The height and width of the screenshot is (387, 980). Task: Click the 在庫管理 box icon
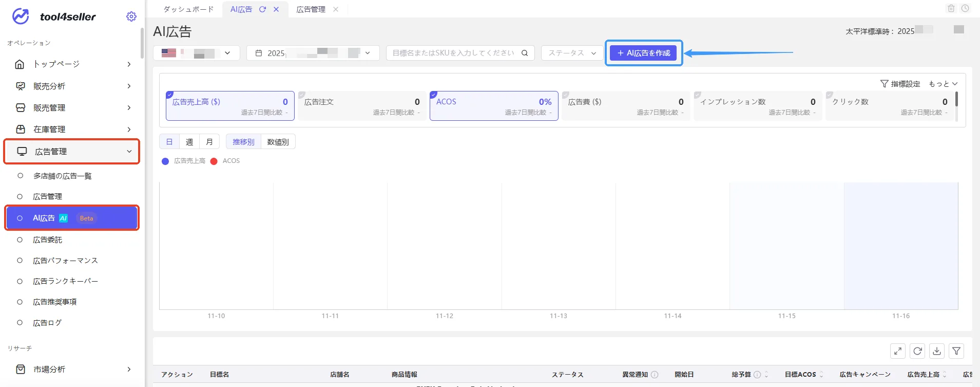21,129
